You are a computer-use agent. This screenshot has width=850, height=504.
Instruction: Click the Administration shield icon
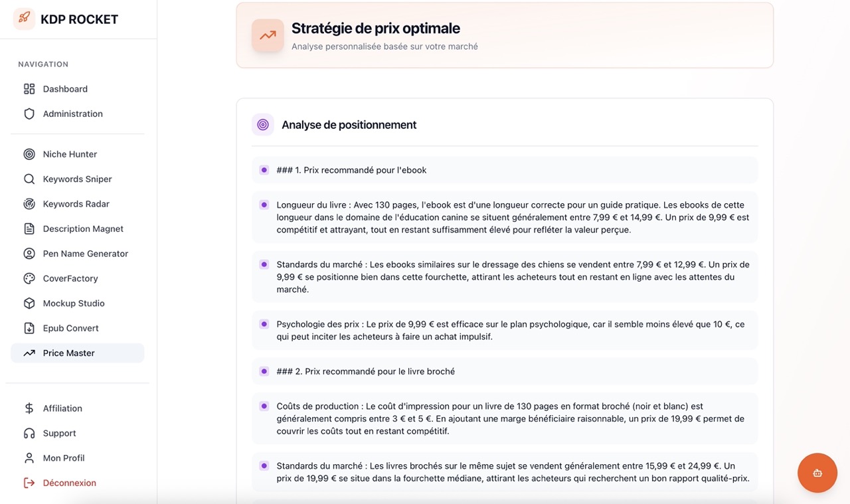29,114
